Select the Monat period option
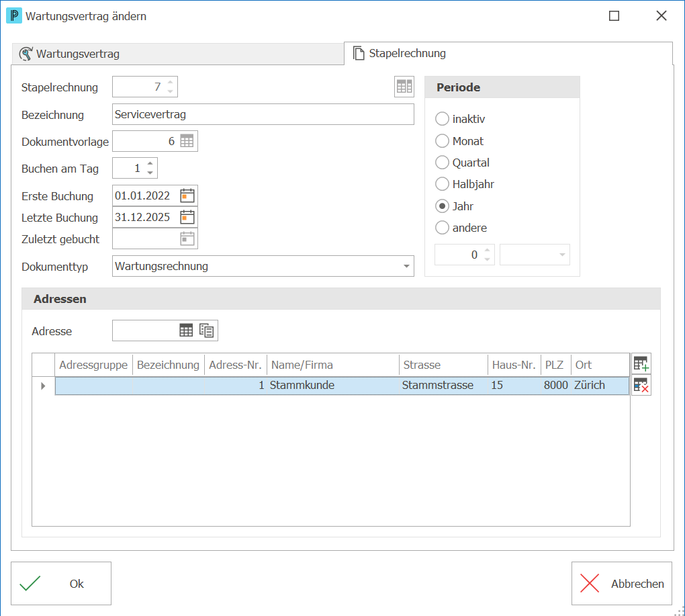Screen dimensions: 685x616 click(x=442, y=140)
